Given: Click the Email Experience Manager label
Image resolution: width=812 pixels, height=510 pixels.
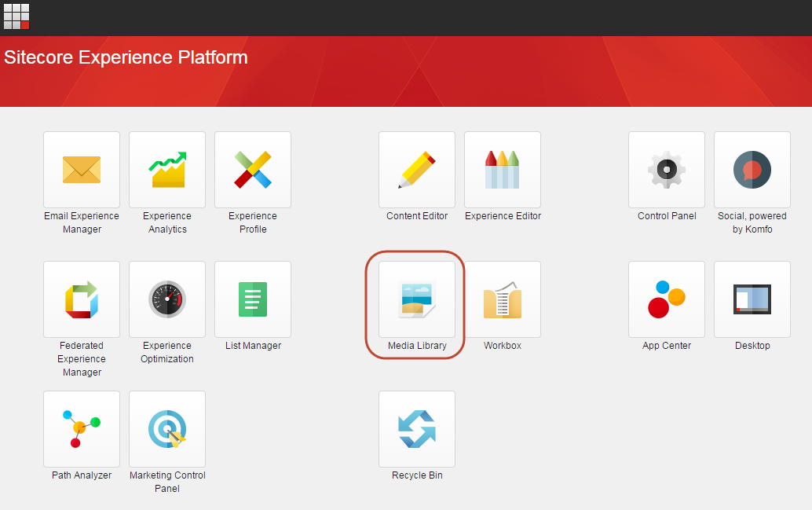Looking at the screenshot, I should tap(82, 223).
